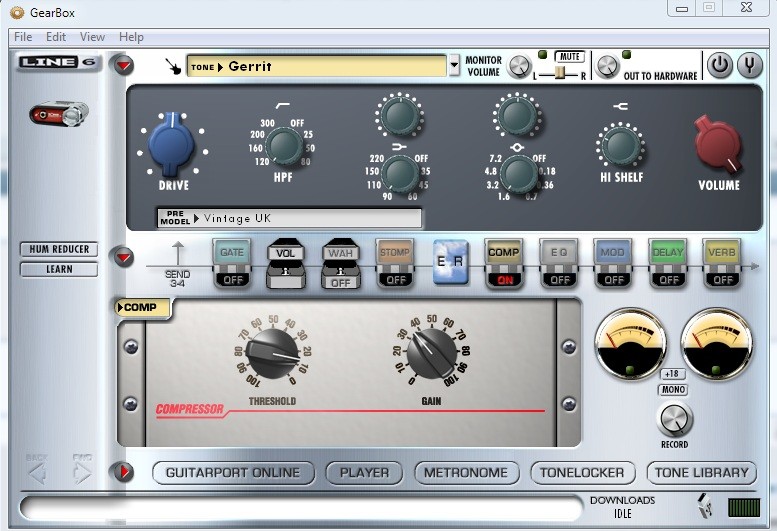Click the blue Drive knob
The image size is (777, 531).
(171, 145)
